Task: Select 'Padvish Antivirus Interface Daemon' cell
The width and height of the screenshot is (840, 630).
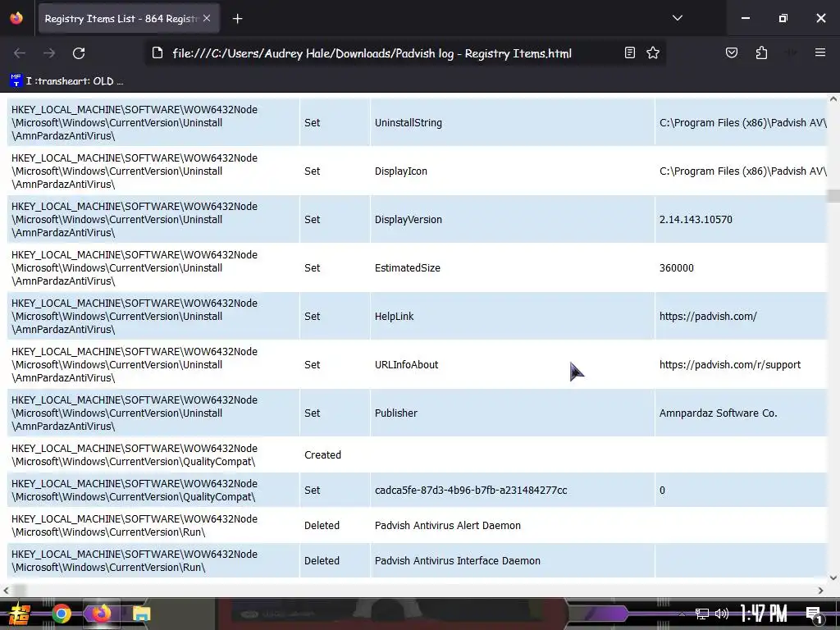Action: (x=512, y=561)
